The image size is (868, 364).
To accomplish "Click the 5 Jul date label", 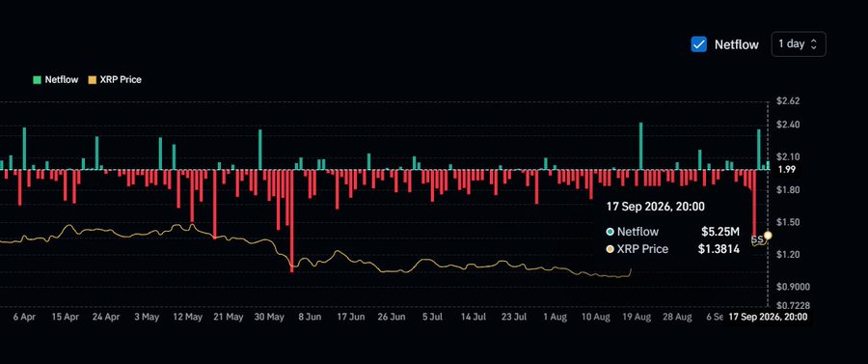I will tap(432, 318).
